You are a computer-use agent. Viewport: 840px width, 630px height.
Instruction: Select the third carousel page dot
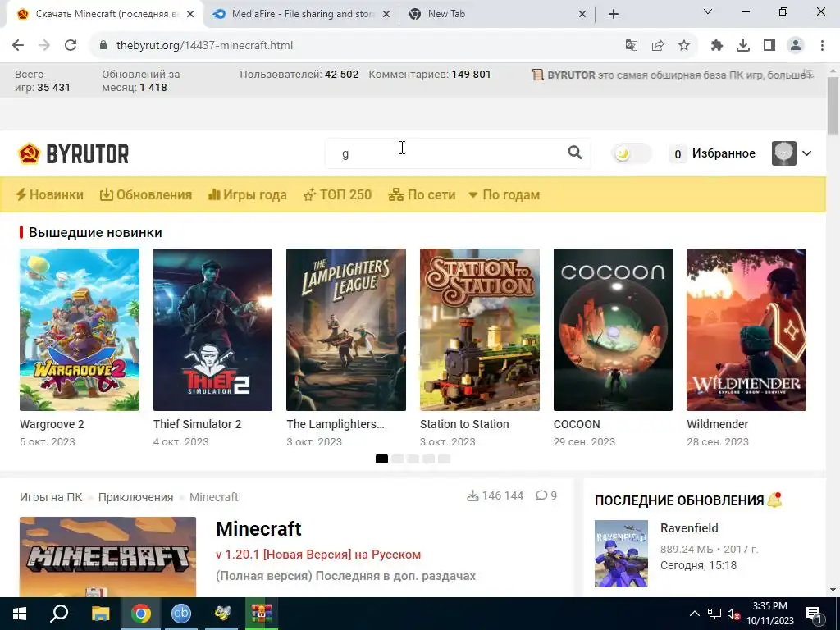click(413, 459)
